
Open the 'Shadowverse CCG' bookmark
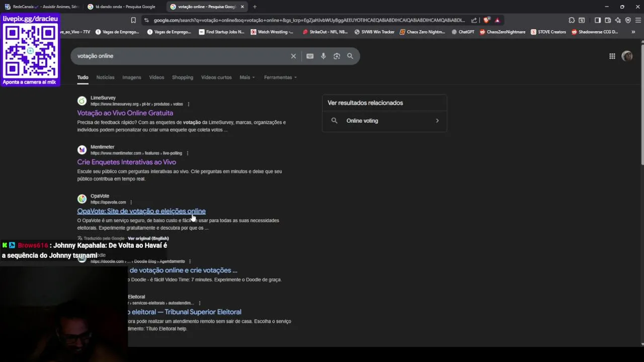point(595,32)
